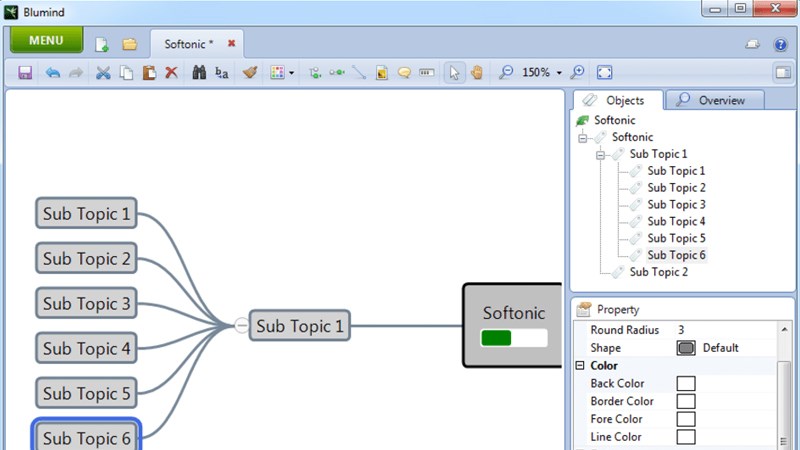Click Fore Color swatch
This screenshot has height=450, width=800.
point(686,419)
